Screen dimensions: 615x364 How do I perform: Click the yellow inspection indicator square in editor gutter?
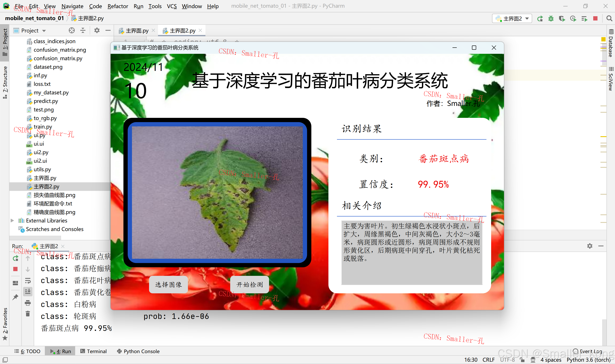tap(603, 39)
